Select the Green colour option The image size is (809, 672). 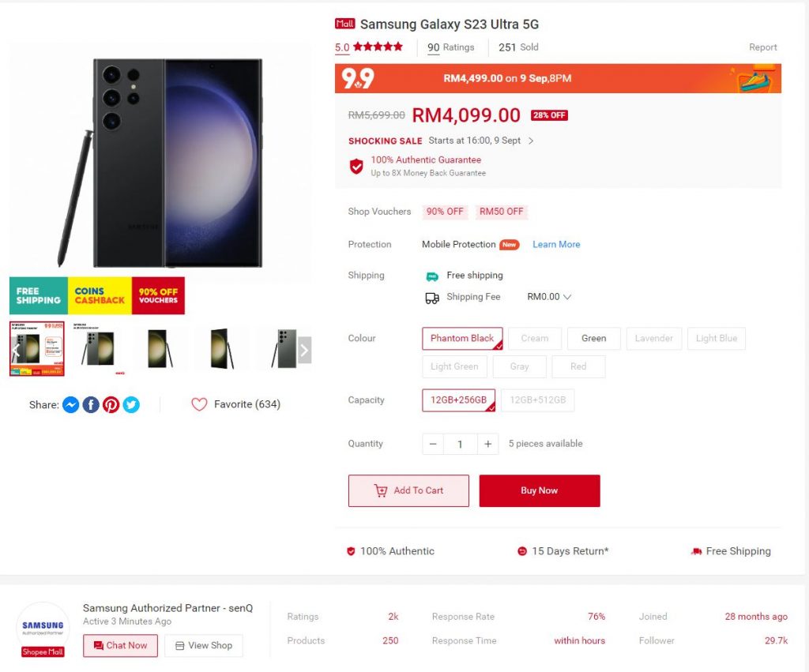[x=593, y=338]
